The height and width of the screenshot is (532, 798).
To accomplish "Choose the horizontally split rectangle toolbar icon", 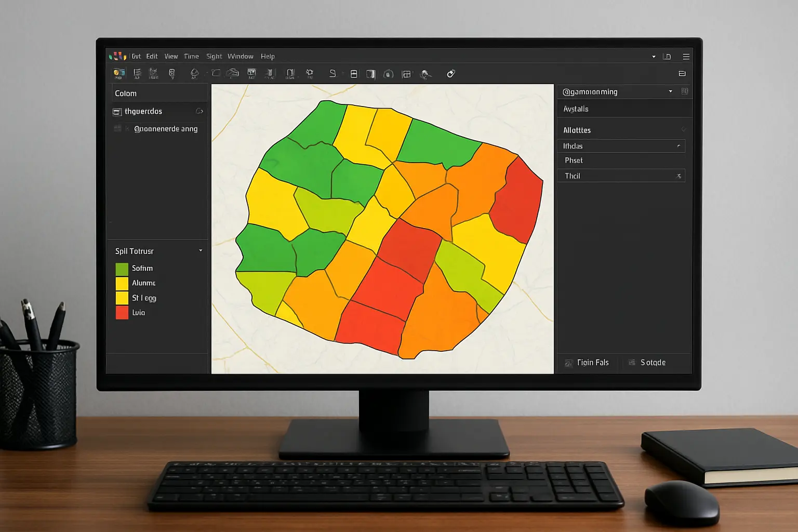I will point(354,74).
